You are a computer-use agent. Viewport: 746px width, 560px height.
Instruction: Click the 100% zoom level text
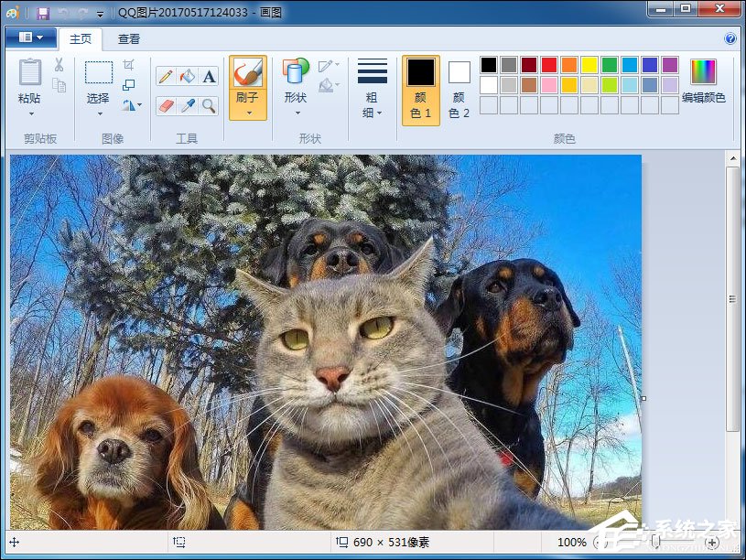coord(571,543)
